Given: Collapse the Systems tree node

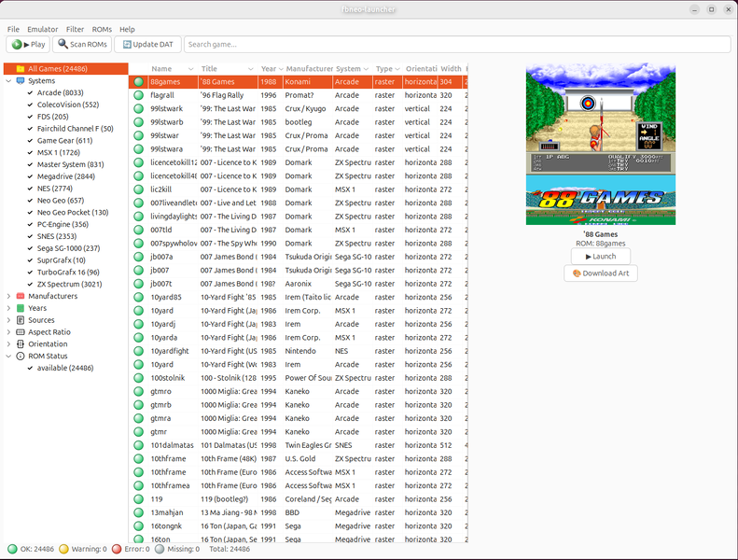Looking at the screenshot, I should [8, 81].
